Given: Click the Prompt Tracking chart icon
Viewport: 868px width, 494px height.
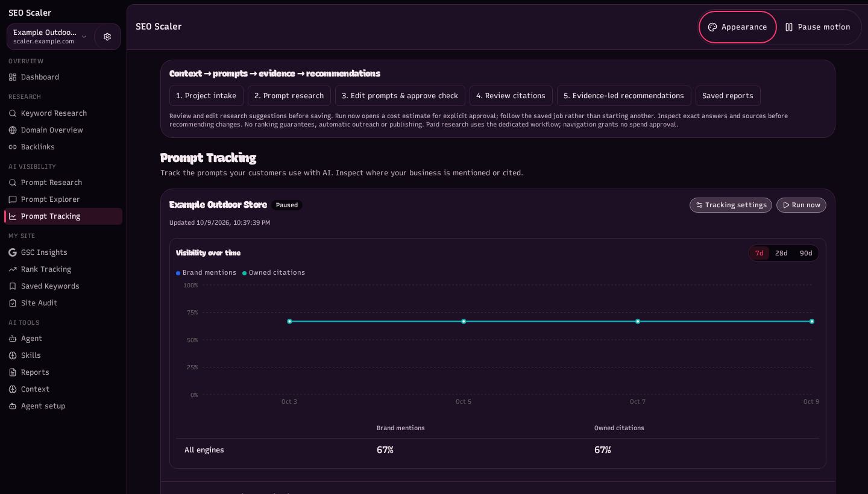Looking at the screenshot, I should pos(13,216).
